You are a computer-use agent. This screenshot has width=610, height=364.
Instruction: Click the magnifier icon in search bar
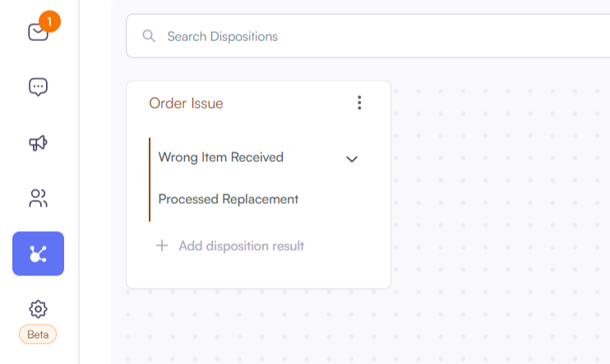149,36
